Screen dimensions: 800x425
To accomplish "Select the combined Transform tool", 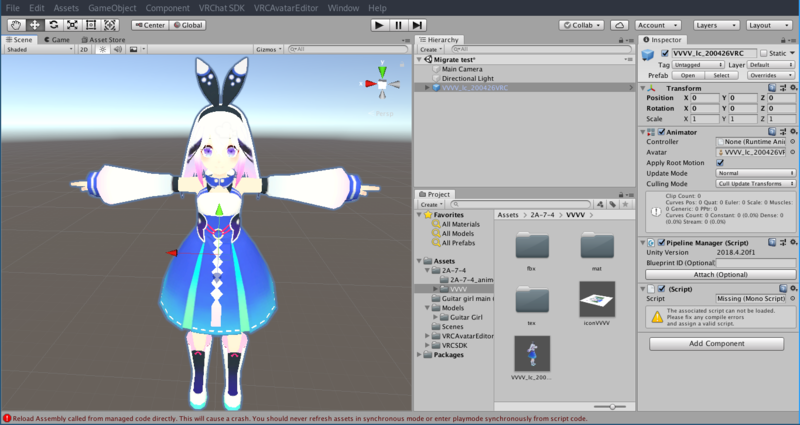I will click(110, 25).
